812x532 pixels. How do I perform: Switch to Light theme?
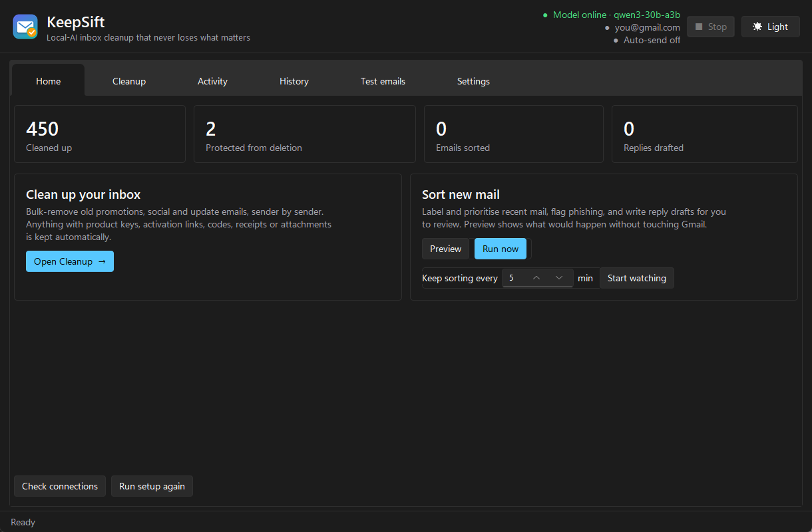(x=771, y=27)
